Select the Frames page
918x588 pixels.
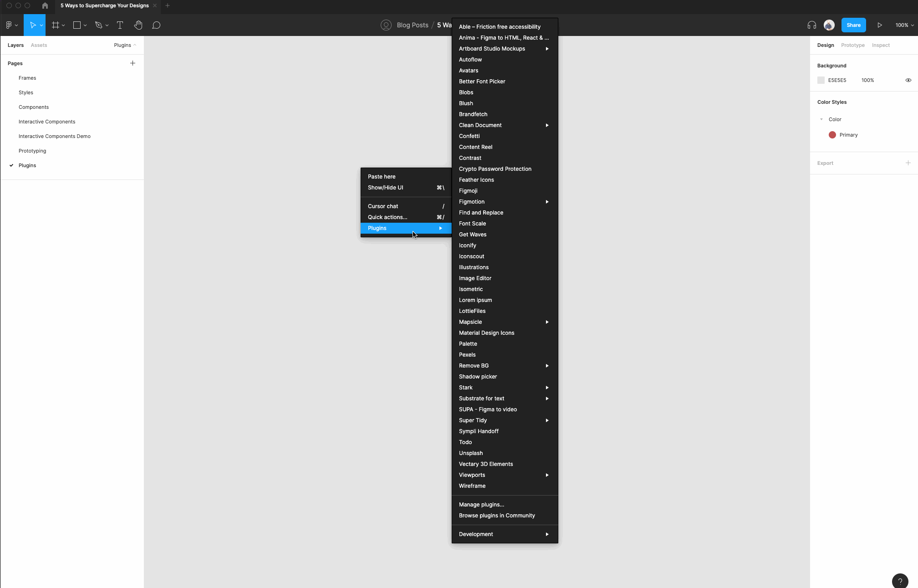[72, 78]
